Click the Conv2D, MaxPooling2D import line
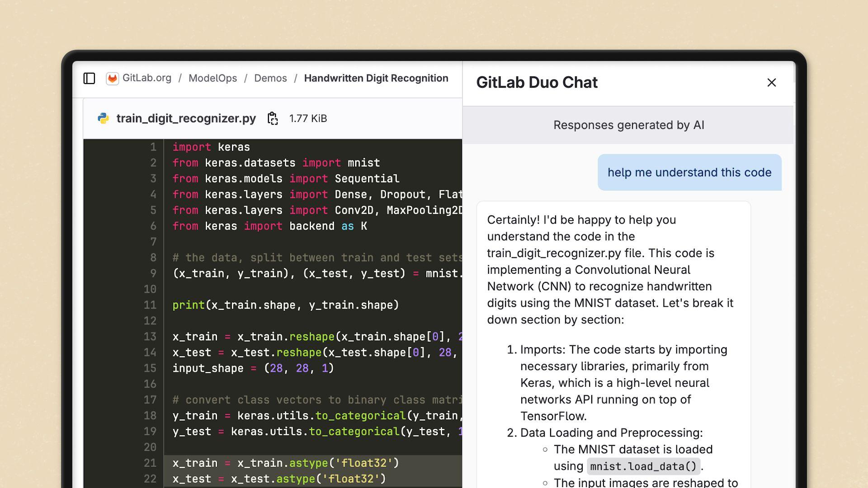The image size is (868, 488). coord(317,211)
